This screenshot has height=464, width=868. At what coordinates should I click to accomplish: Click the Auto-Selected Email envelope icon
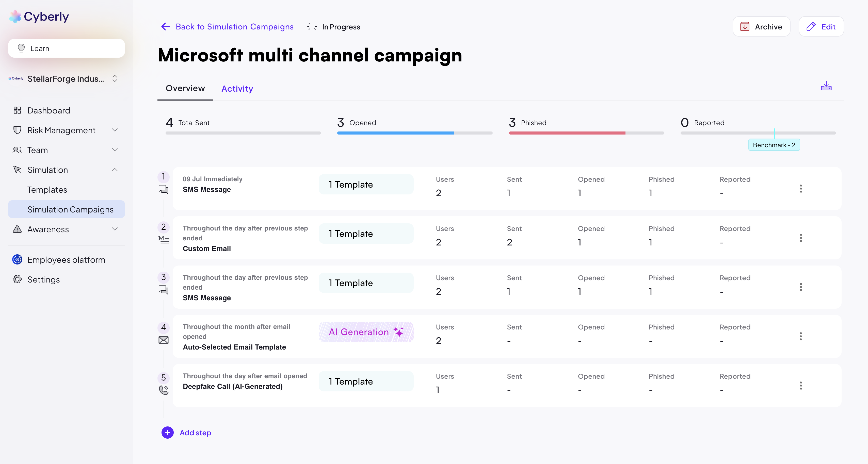click(164, 340)
